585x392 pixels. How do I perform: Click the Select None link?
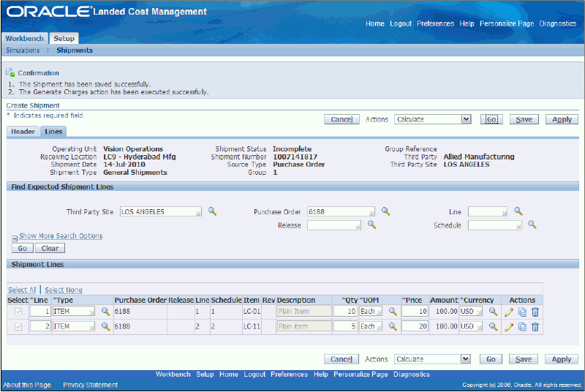64,290
